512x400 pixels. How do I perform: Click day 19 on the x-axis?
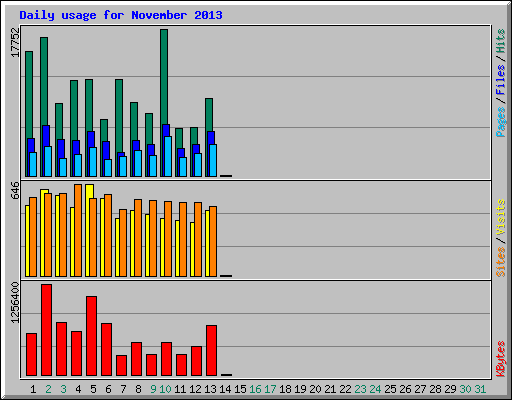[x=300, y=389]
